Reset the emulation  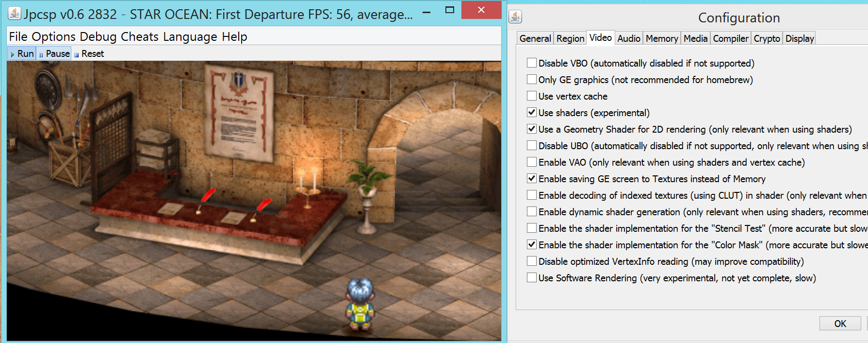89,54
